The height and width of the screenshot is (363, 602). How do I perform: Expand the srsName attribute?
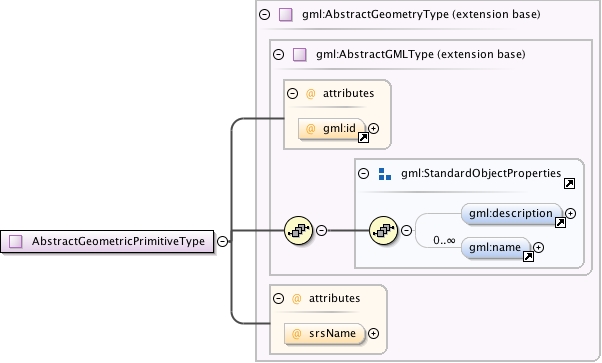click(x=373, y=333)
